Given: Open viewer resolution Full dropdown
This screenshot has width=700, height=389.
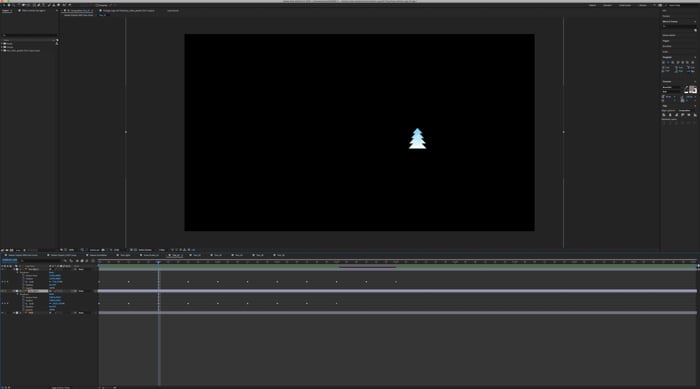Looking at the screenshot, I should 117,250.
